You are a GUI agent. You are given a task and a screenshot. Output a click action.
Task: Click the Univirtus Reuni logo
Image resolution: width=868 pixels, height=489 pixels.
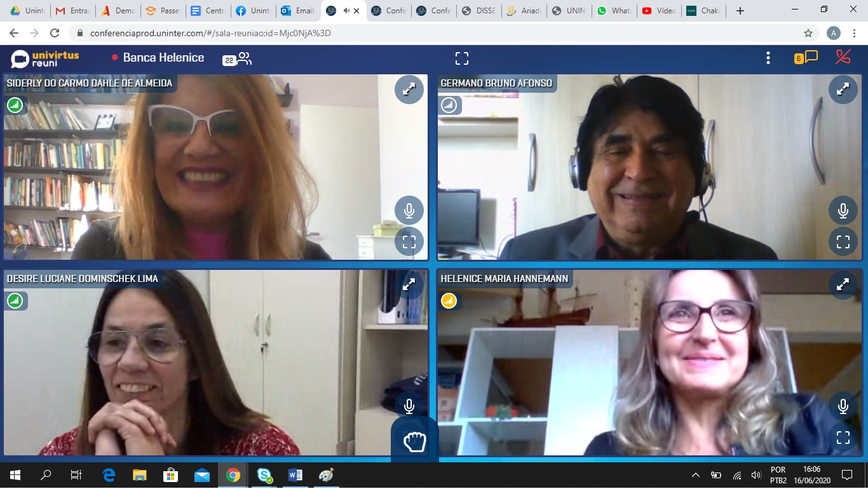tap(45, 58)
